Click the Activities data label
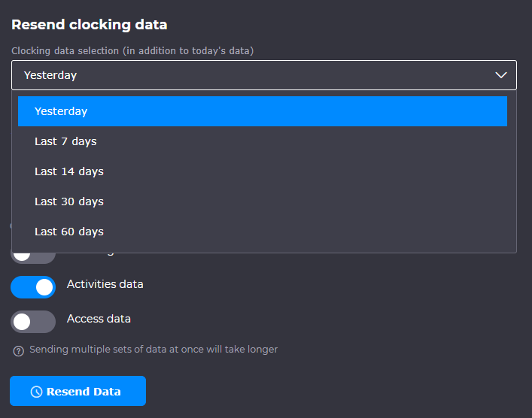This screenshot has height=418, width=532. point(105,284)
